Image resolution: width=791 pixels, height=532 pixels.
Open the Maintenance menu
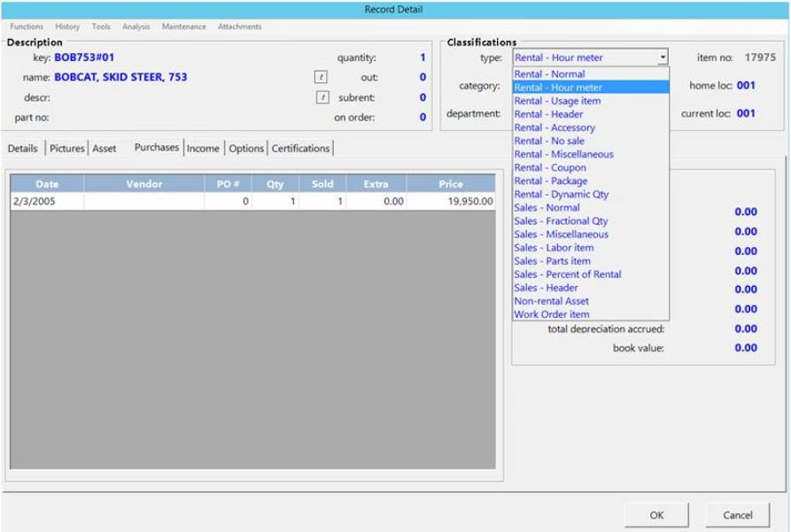183,27
